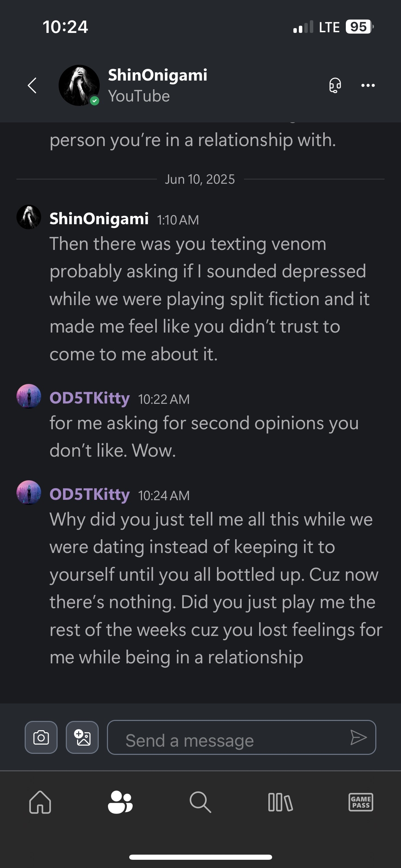Tap the Jun 10, 2025 date divider
Screen dimensions: 401x868
click(x=200, y=179)
